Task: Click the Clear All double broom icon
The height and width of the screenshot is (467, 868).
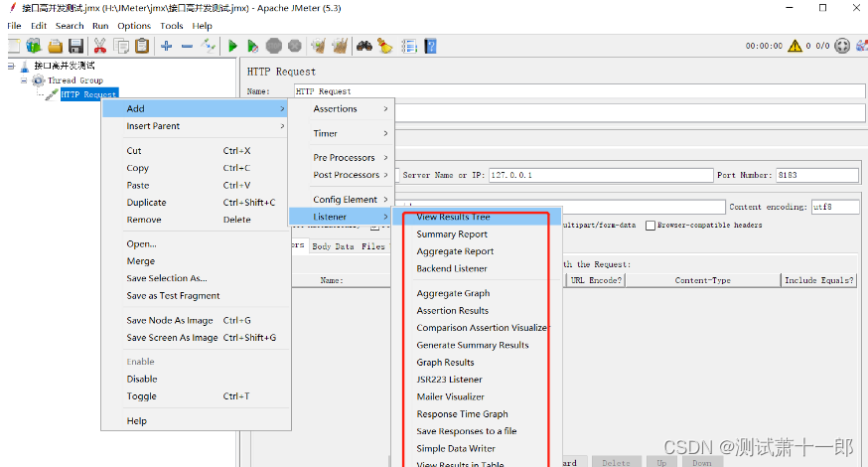Action: tap(340, 46)
